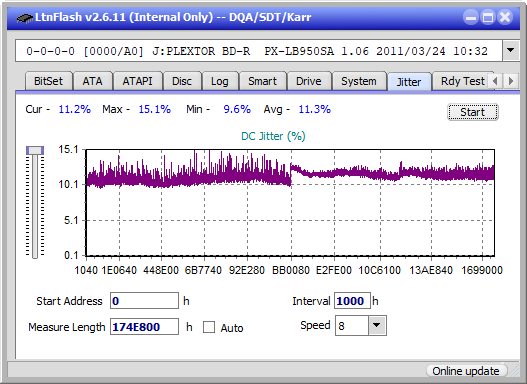Click the Start button
The height and width of the screenshot is (384, 527).
pyautogui.click(x=473, y=112)
